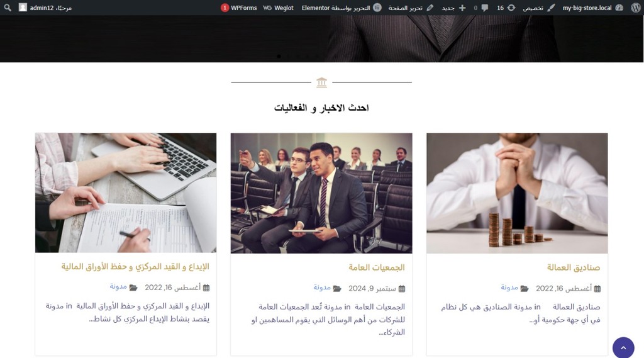
Task: Click the plus icon for جديد
Action: tap(462, 8)
